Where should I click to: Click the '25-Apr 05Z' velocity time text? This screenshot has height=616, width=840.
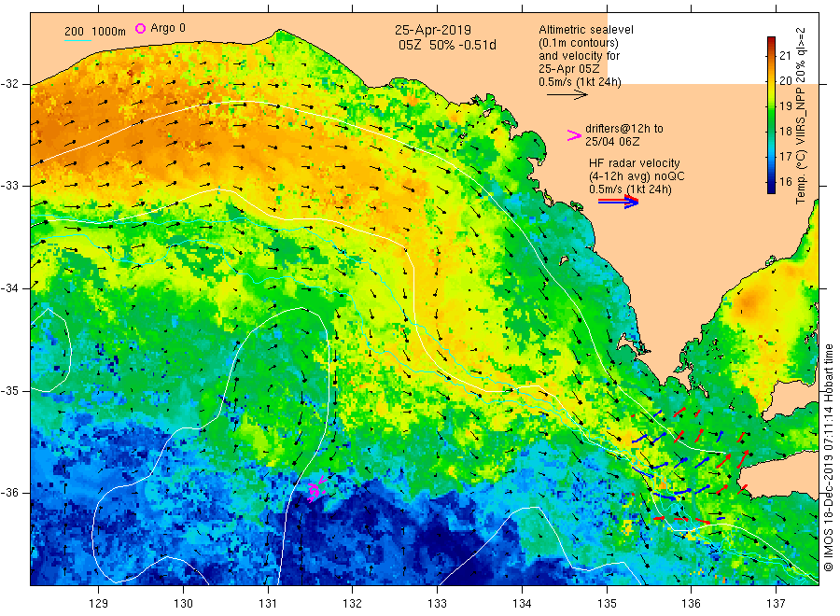click(569, 68)
